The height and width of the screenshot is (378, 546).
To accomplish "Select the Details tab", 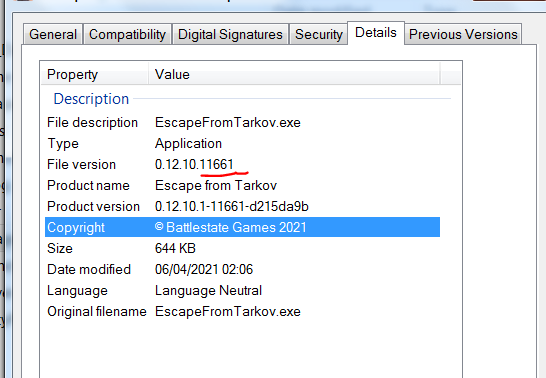I will 376,33.
